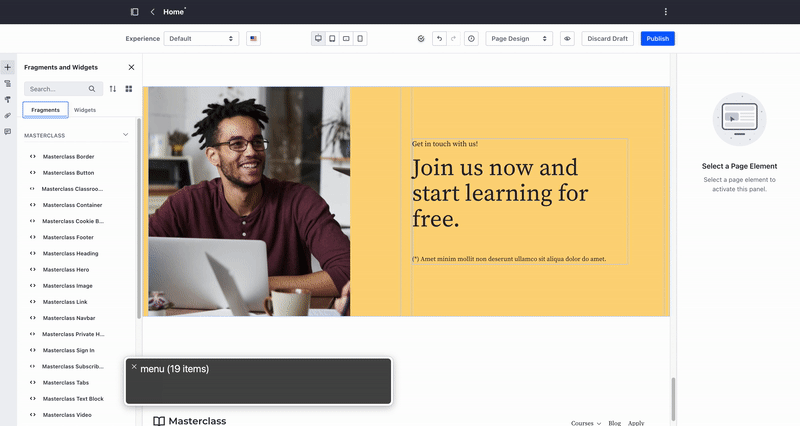Open the Comments icon in sidebar
The width and height of the screenshot is (800, 426).
(x=8, y=132)
